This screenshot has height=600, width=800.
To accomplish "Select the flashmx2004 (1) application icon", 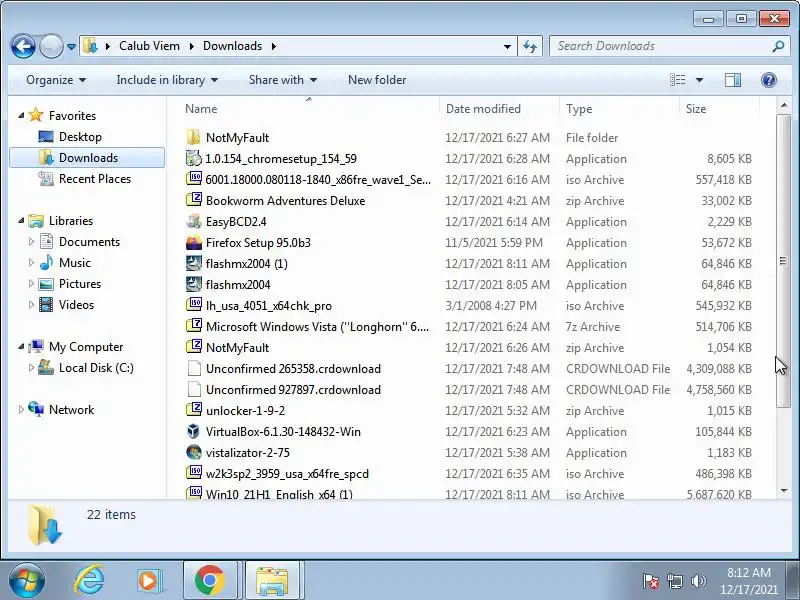I will coord(193,263).
